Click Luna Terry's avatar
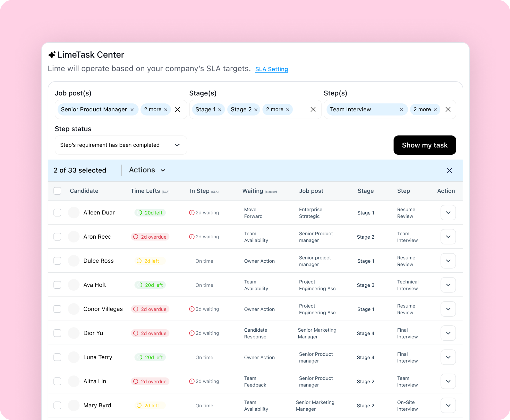The width and height of the screenshot is (510, 420). click(74, 357)
